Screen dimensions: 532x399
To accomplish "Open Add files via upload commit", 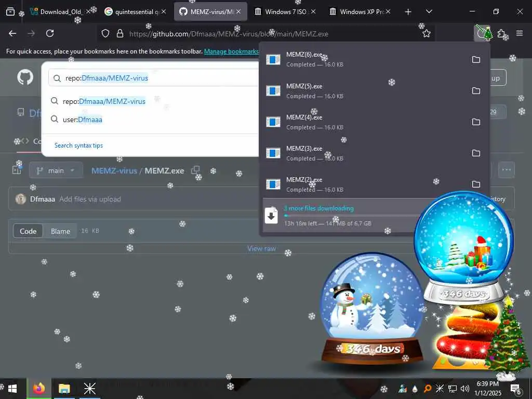I will click(x=90, y=199).
